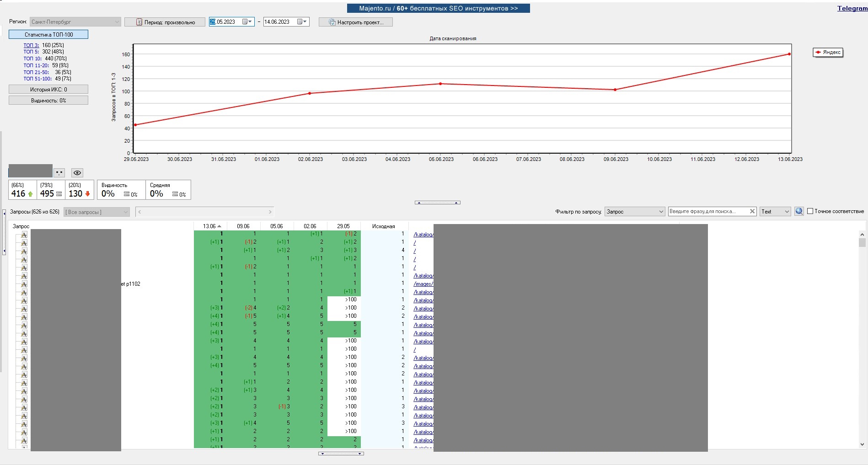Open the ТОП 3 statistics link
This screenshot has width=868, height=465.
click(x=31, y=45)
